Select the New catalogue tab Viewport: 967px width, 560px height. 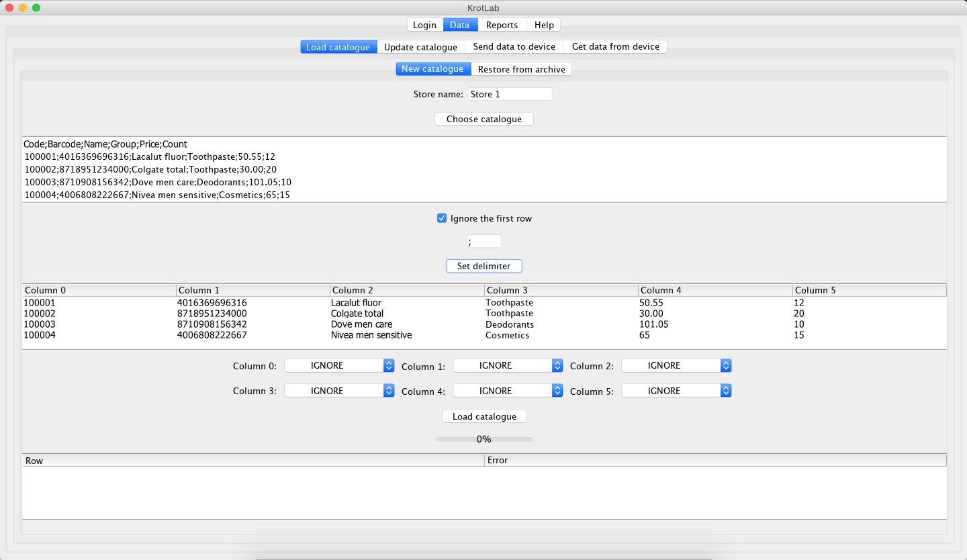432,69
